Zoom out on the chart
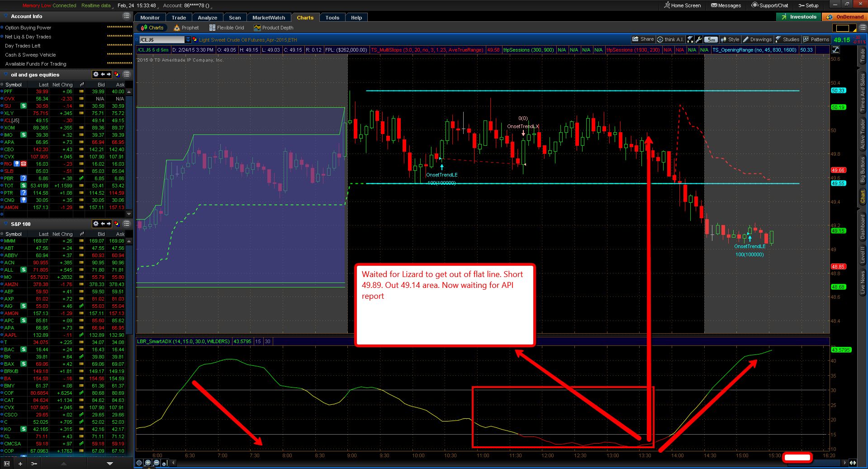Viewport: 868px width, 469px height. (157, 463)
